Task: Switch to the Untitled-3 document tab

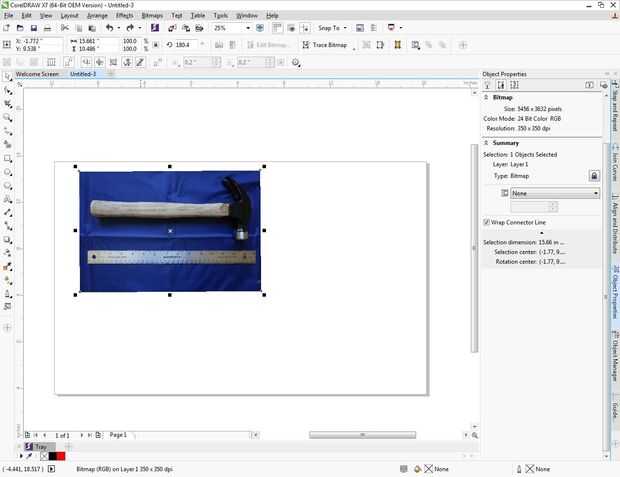Action: point(83,74)
